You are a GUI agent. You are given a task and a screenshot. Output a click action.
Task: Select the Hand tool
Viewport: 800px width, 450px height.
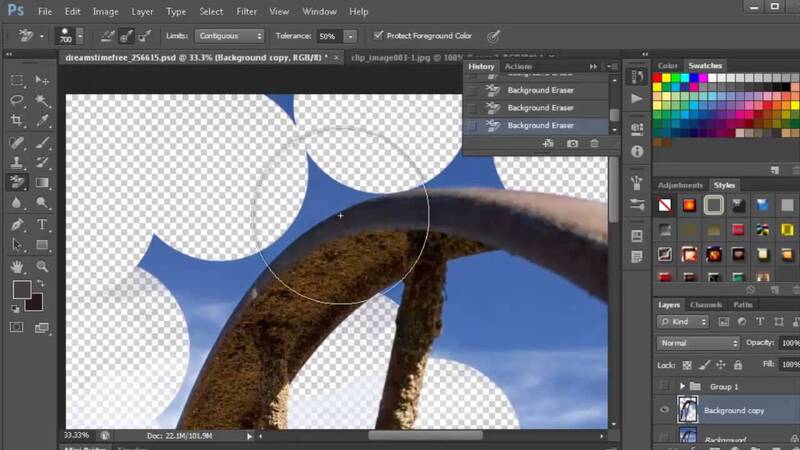17,267
